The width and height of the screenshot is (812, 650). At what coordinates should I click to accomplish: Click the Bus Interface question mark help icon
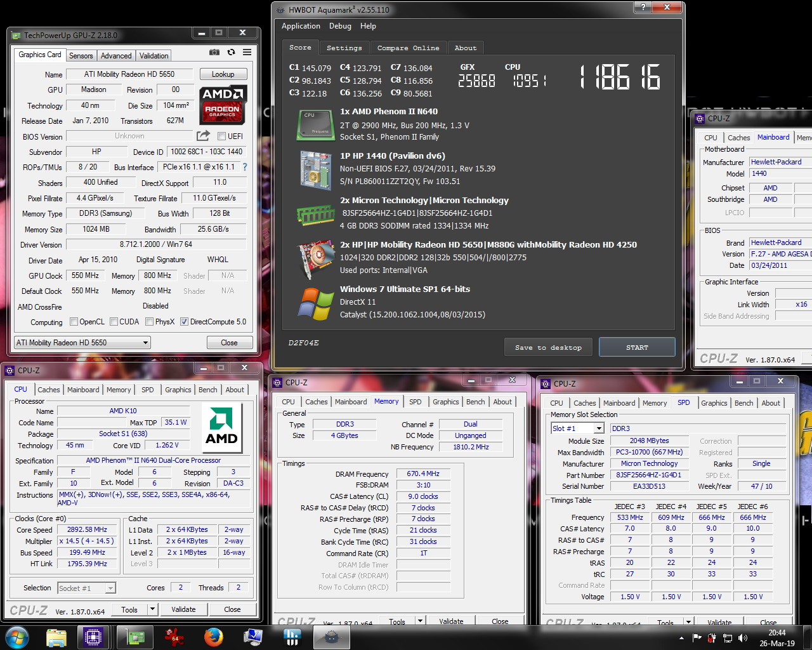pyautogui.click(x=245, y=167)
